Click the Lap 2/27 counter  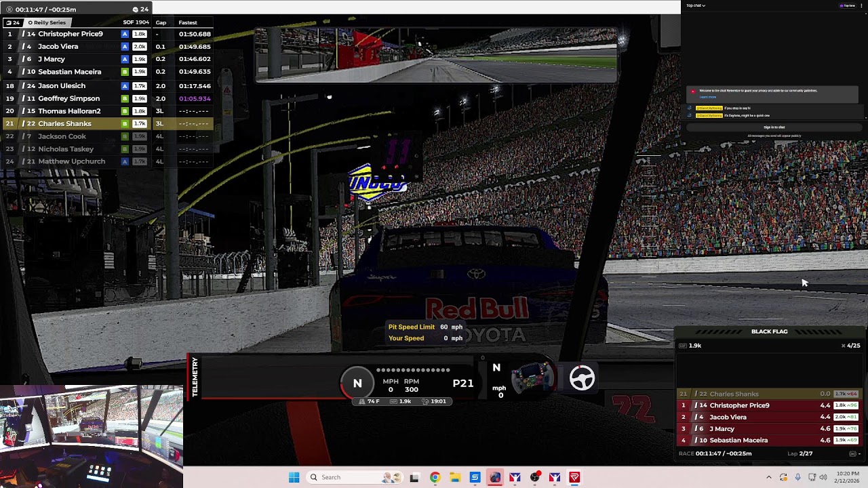tap(800, 453)
